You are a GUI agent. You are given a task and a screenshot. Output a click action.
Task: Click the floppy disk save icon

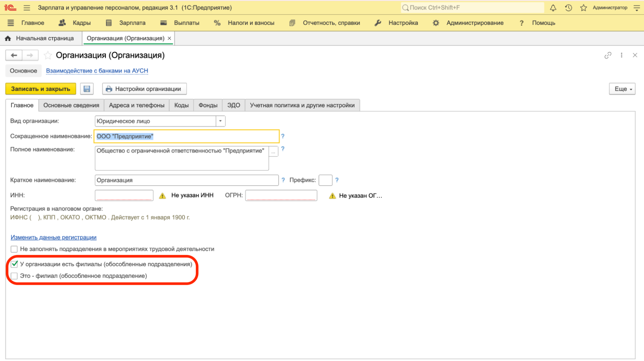[87, 89]
